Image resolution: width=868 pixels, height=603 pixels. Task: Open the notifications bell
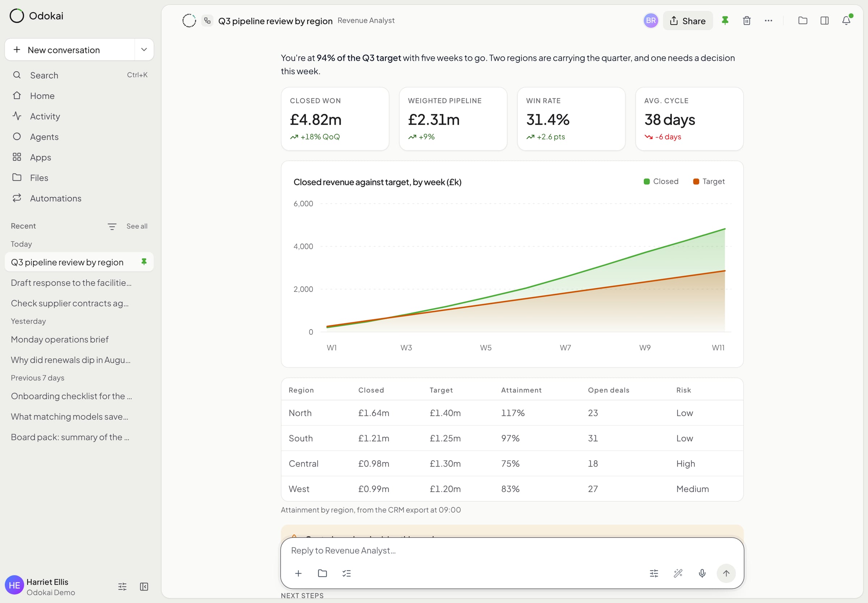coord(846,21)
